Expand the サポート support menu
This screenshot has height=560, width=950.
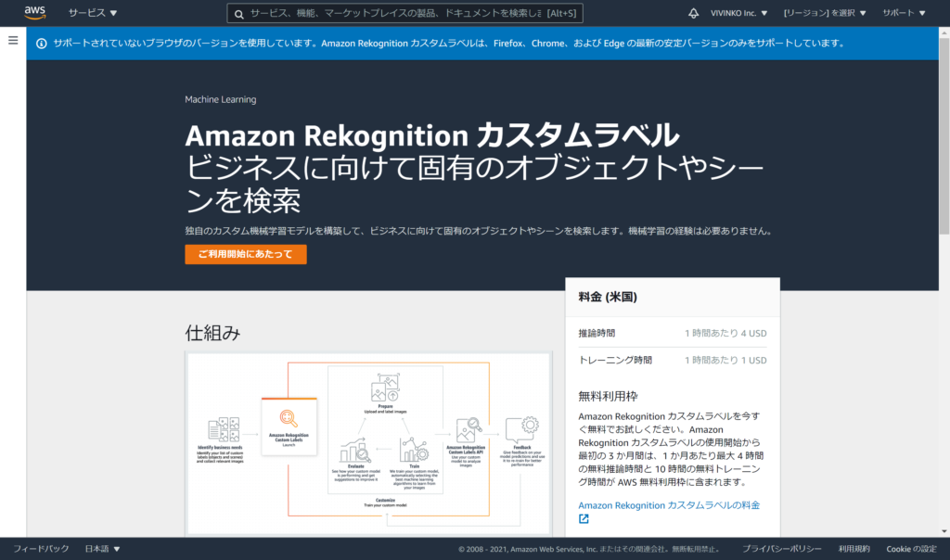pyautogui.click(x=904, y=13)
